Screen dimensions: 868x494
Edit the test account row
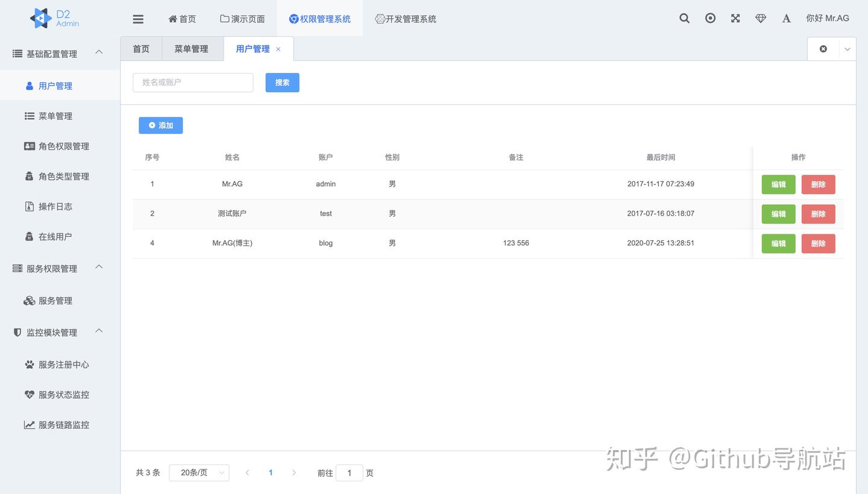click(778, 214)
